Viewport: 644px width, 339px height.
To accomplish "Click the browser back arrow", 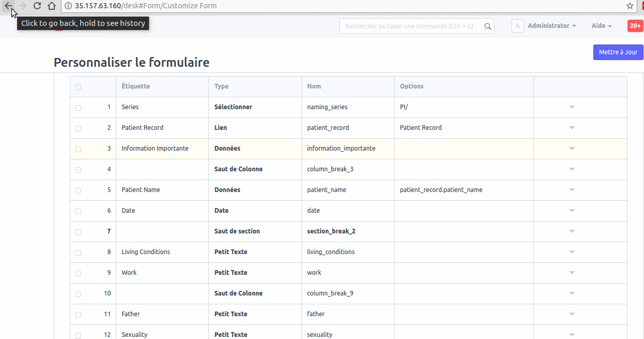I will tap(8, 6).
